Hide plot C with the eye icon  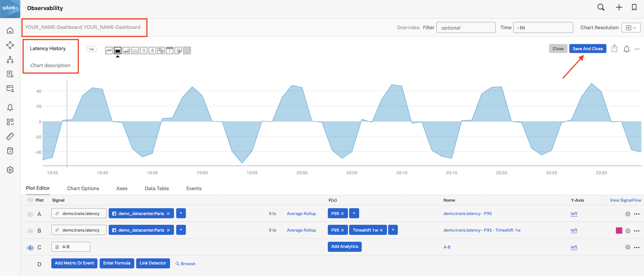(30, 248)
